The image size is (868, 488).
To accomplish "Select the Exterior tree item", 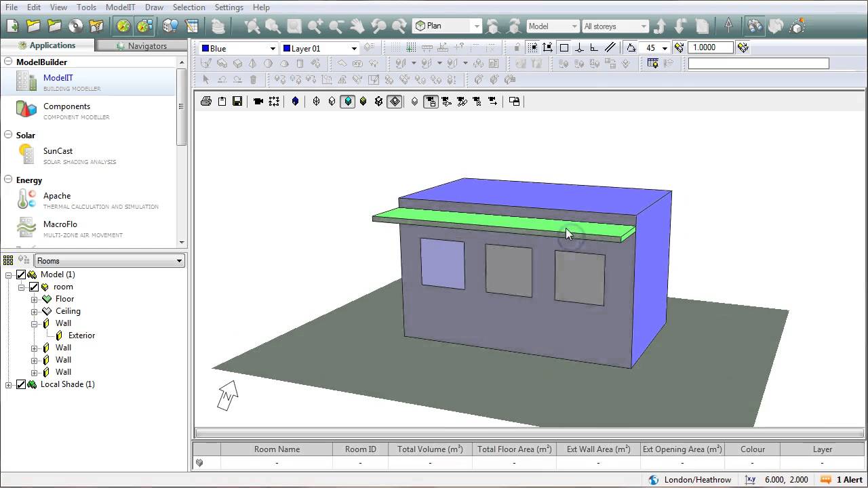I will (x=81, y=335).
